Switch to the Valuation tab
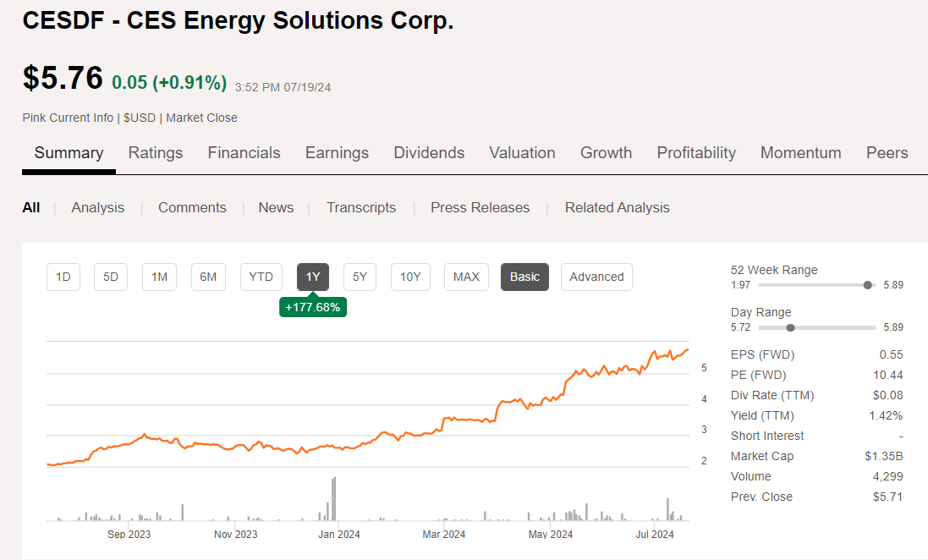Screen dimensions: 928x560 522,153
